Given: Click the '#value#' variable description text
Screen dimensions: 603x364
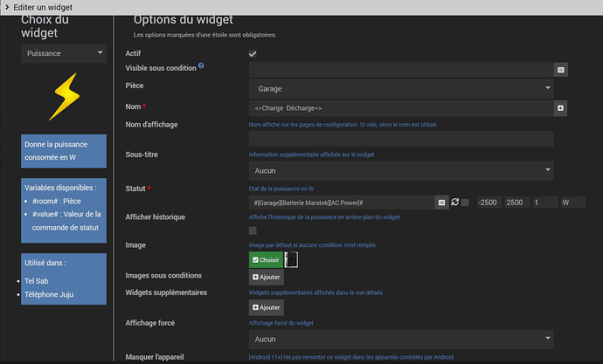Looking at the screenshot, I should [x=66, y=221].
